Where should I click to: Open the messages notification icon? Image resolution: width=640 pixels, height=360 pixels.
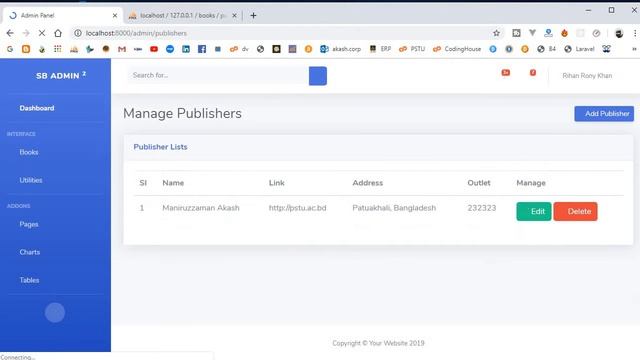[533, 73]
